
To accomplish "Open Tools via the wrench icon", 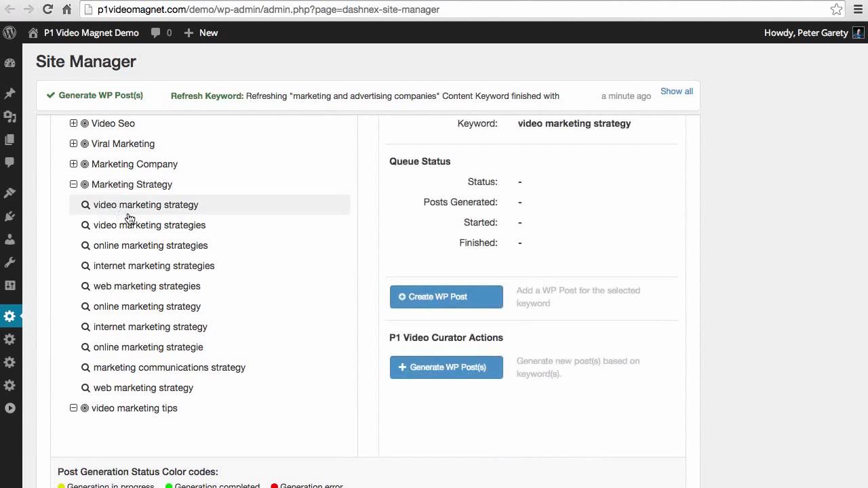I will [9, 262].
